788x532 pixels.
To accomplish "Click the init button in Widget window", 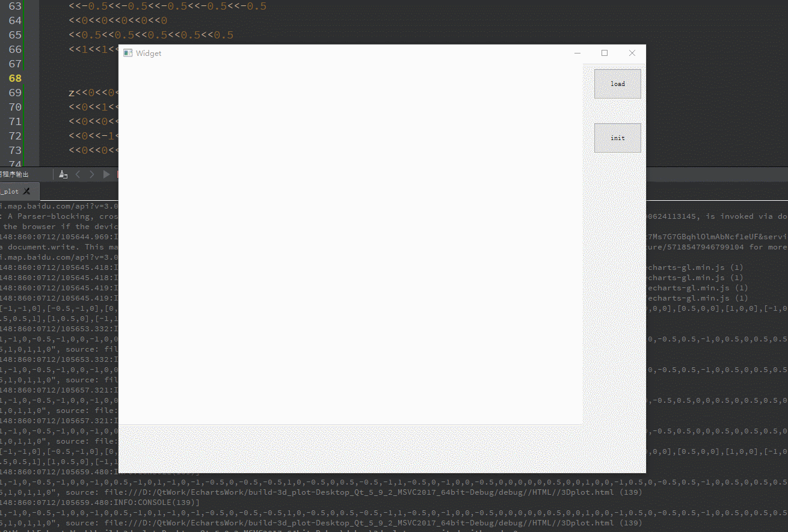I will coord(617,138).
